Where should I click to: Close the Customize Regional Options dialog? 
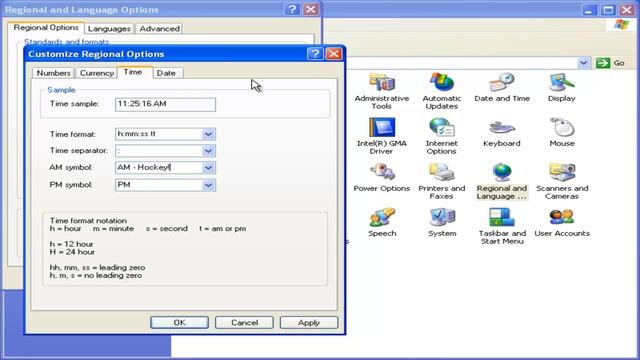pyautogui.click(x=333, y=54)
